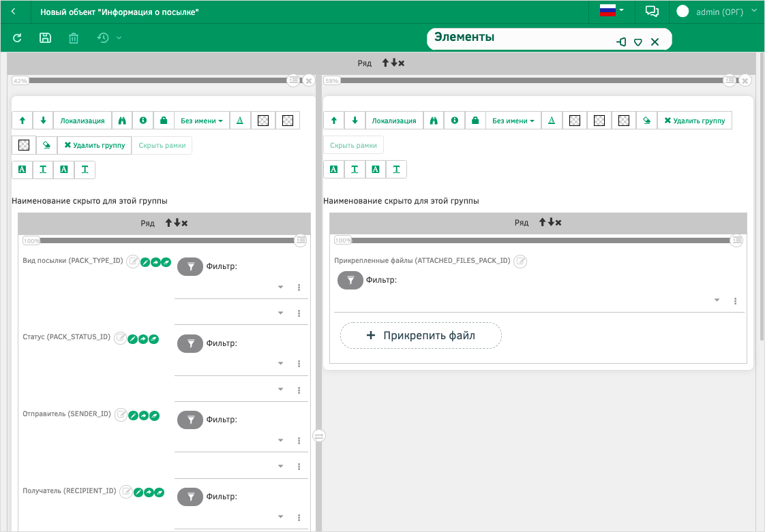
Task: Delete the nested Ряд in the right group
Action: coord(558,222)
